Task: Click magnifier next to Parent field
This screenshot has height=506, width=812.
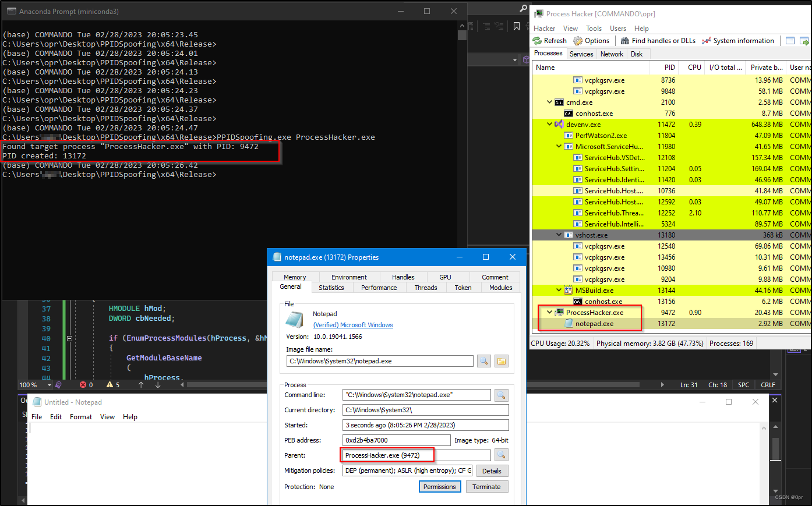Action: [501, 455]
